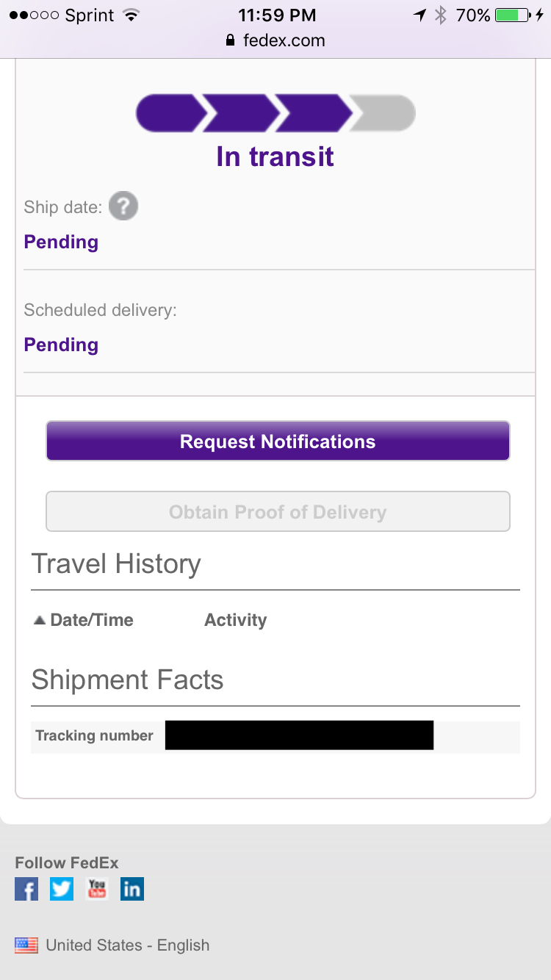The image size is (551, 980).
Task: Select United States - English language link
Action: [x=128, y=945]
